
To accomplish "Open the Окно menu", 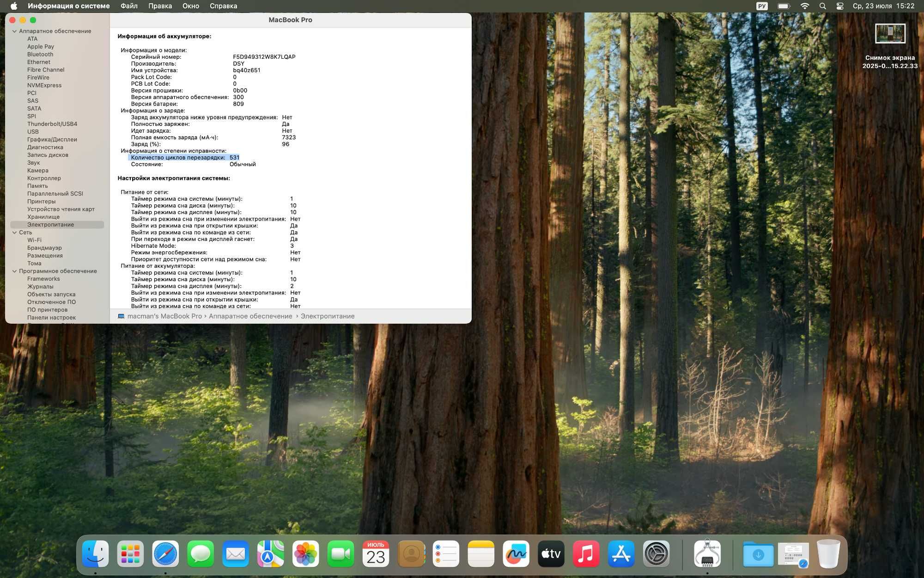I will point(191,6).
